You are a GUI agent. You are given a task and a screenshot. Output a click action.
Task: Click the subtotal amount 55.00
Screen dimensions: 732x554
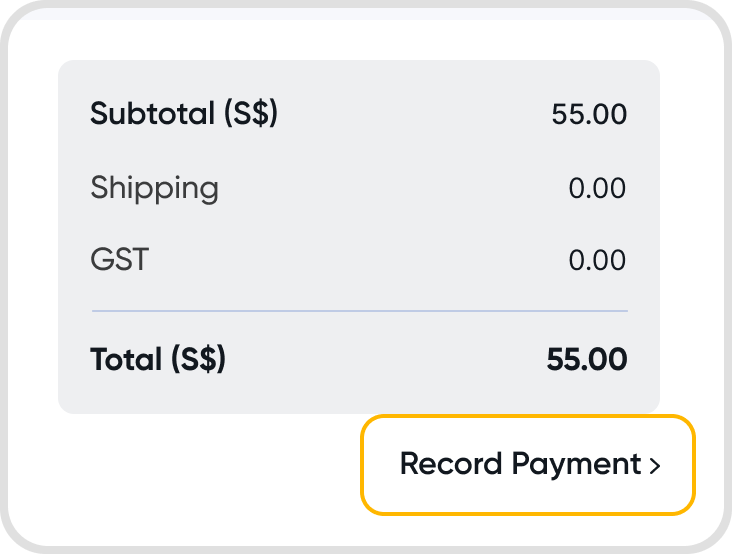tap(589, 114)
